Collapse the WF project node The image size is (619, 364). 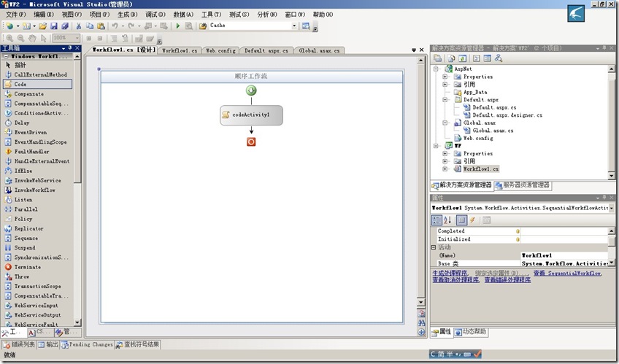[x=437, y=146]
